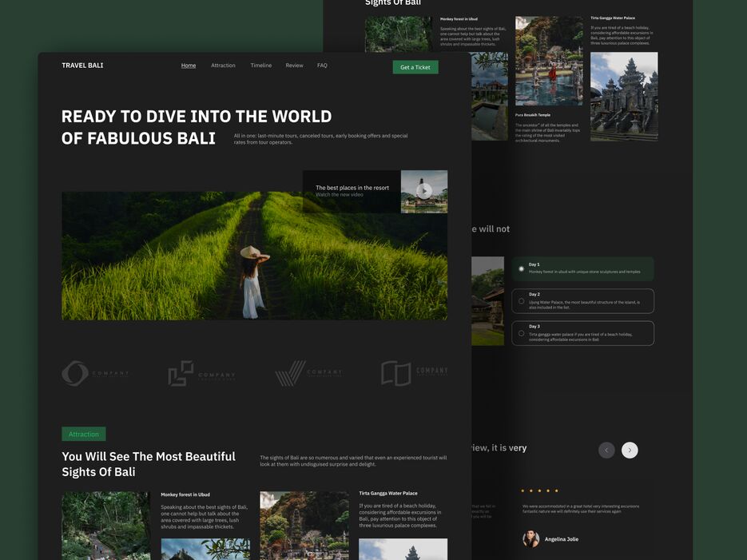The image size is (747, 560).
Task: Select 'We were accommodated in a great hotel' review
Action: [581, 509]
